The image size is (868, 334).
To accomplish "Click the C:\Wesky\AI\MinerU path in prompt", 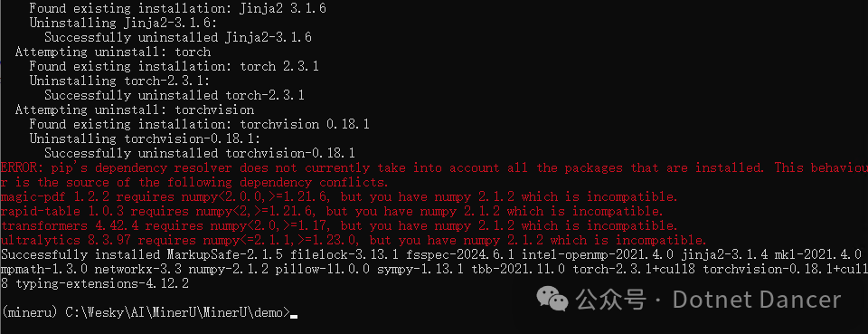I will pyautogui.click(x=131, y=312).
